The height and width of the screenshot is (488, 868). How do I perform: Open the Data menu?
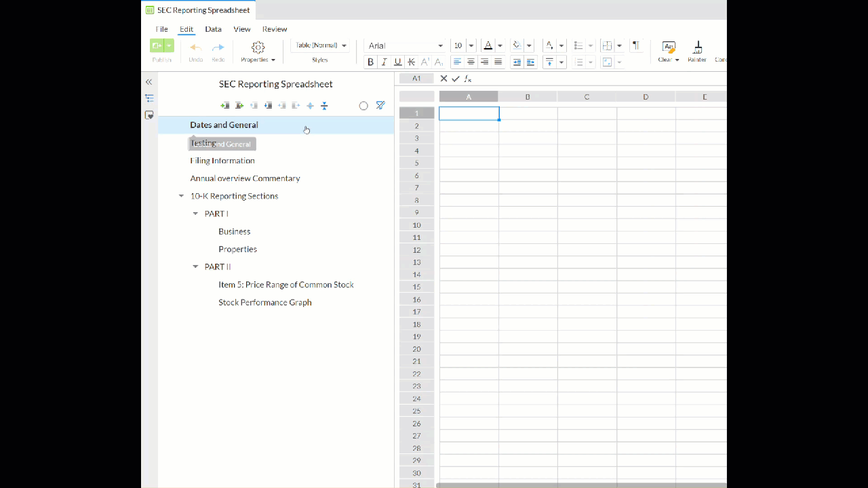click(x=213, y=29)
